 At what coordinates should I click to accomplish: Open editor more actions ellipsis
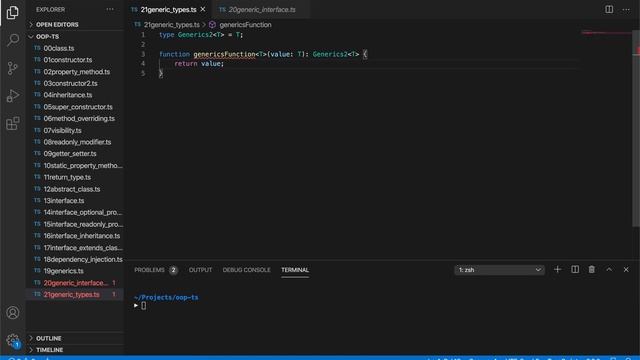tap(626, 9)
